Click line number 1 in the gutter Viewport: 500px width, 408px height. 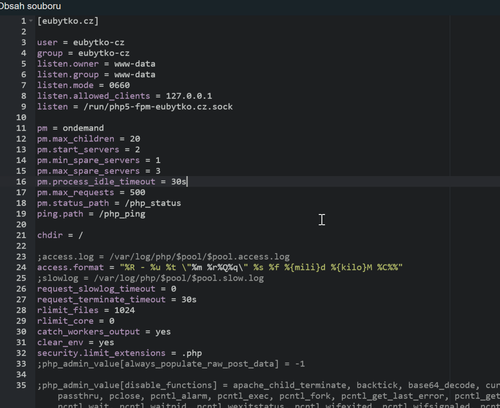(x=23, y=21)
